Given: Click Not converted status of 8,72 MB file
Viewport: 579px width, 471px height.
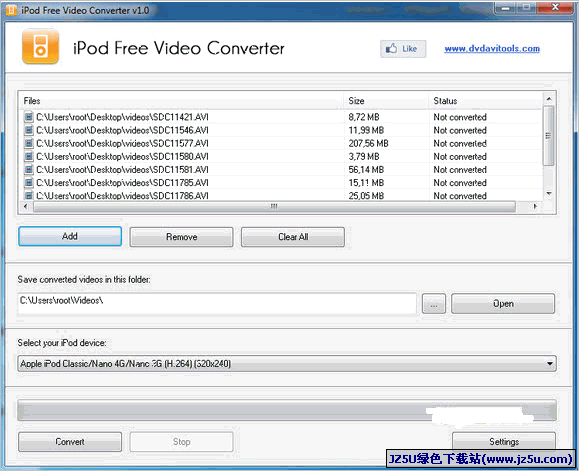Looking at the screenshot, I should (x=460, y=117).
